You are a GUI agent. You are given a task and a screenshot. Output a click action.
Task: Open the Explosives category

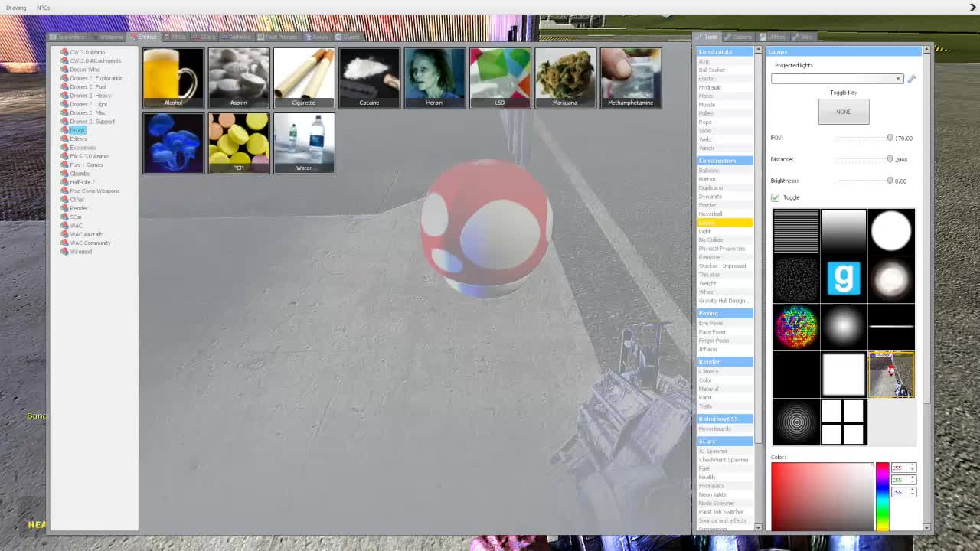(x=83, y=148)
